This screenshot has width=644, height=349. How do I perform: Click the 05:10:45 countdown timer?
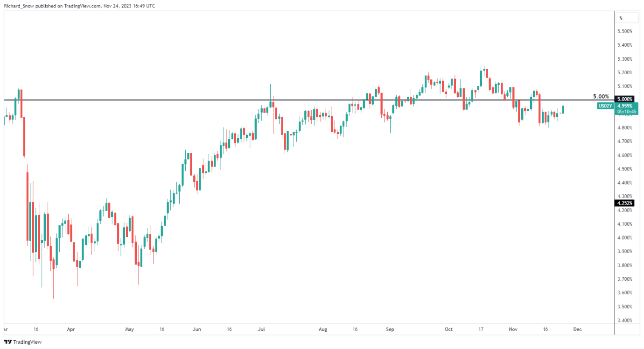click(627, 112)
